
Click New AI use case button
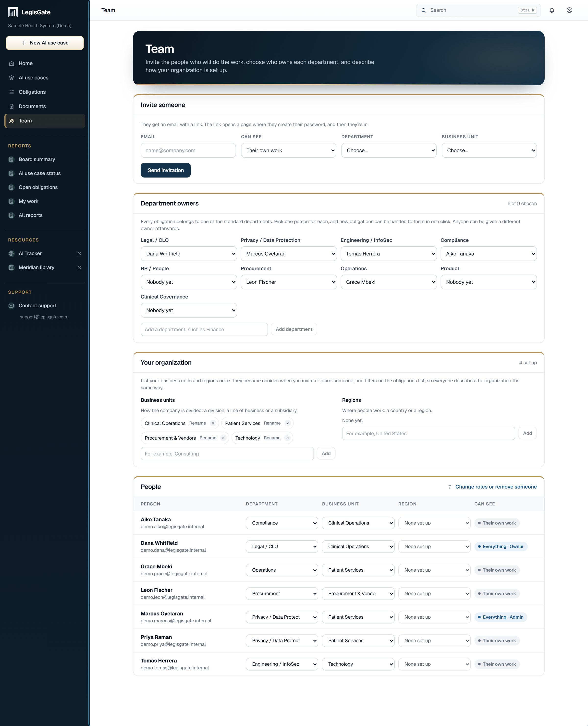pyautogui.click(x=45, y=43)
